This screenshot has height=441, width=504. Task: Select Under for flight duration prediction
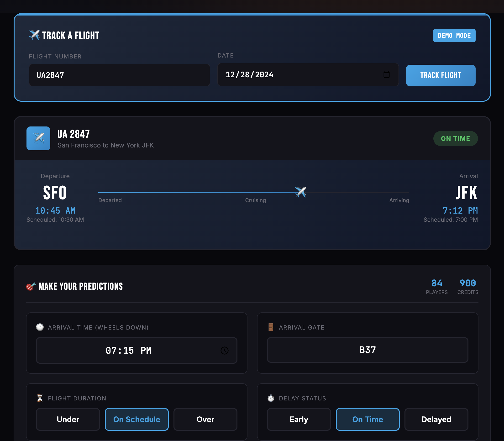point(68,419)
